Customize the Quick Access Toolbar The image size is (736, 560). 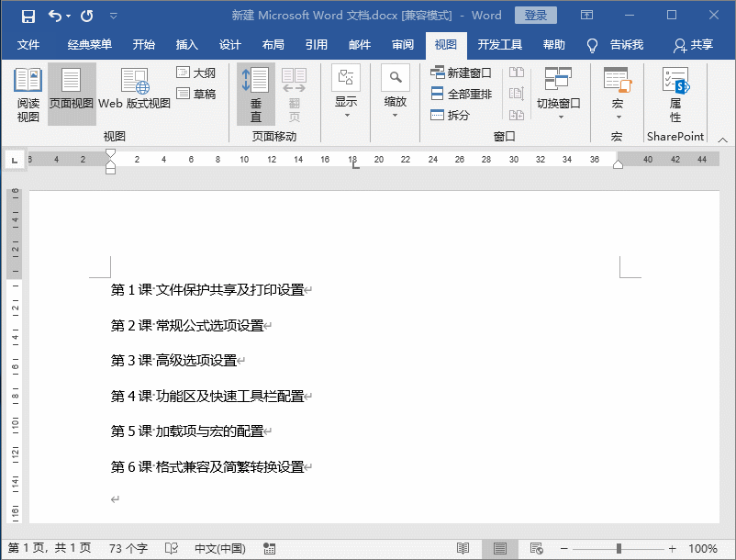(113, 17)
